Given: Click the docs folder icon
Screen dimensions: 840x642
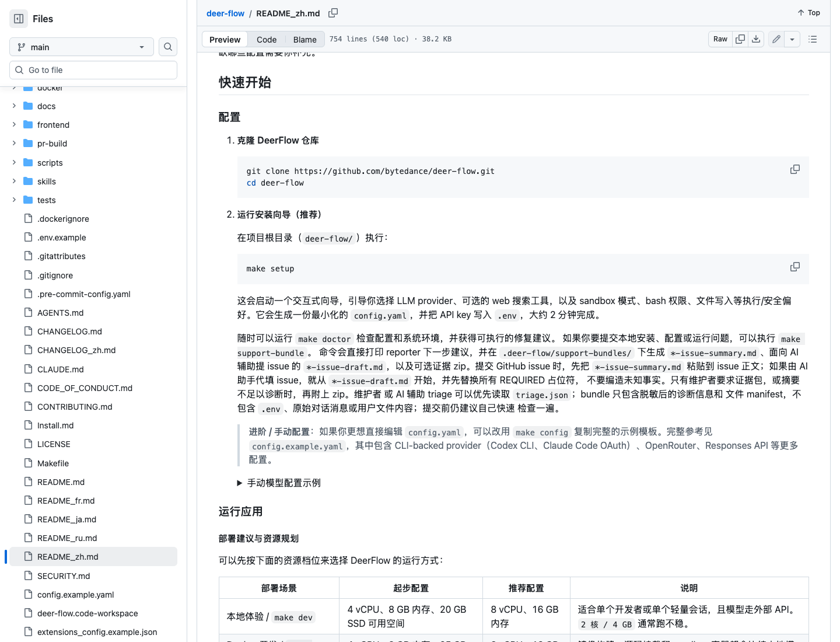Looking at the screenshot, I should [x=28, y=106].
